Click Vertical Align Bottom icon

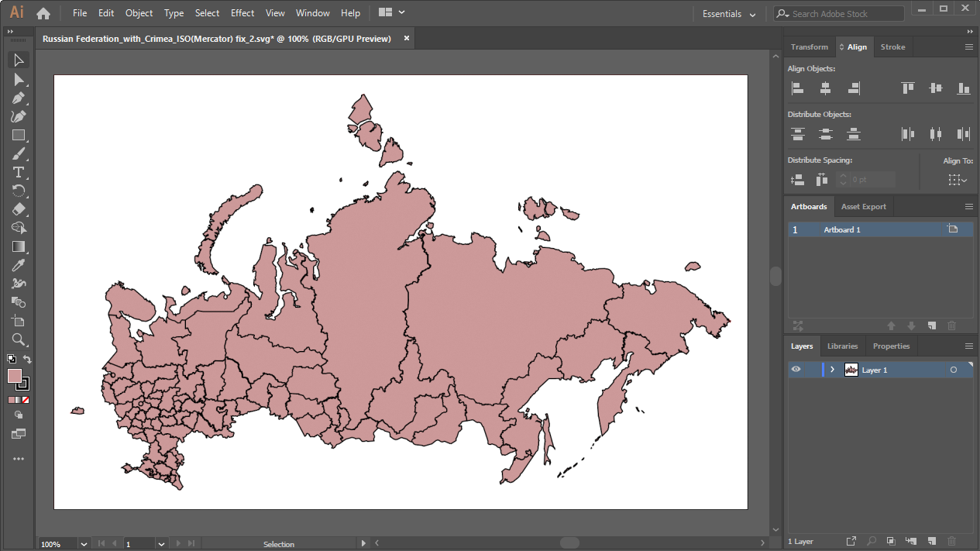coord(964,88)
